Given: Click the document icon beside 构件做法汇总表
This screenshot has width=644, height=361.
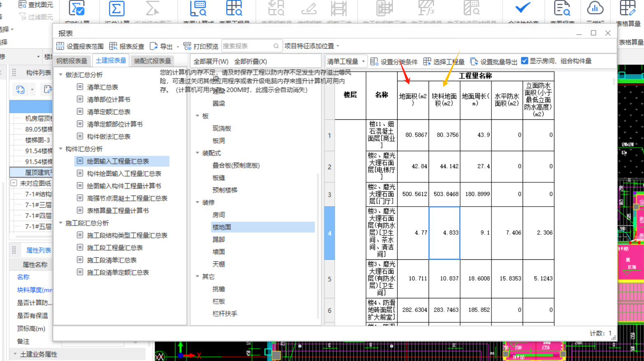Looking at the screenshot, I should pyautogui.click(x=80, y=136).
